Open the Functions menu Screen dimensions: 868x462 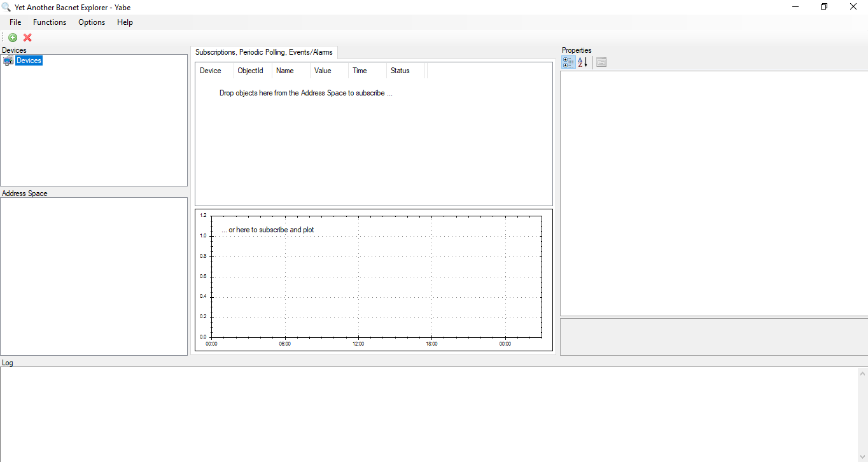click(x=50, y=22)
